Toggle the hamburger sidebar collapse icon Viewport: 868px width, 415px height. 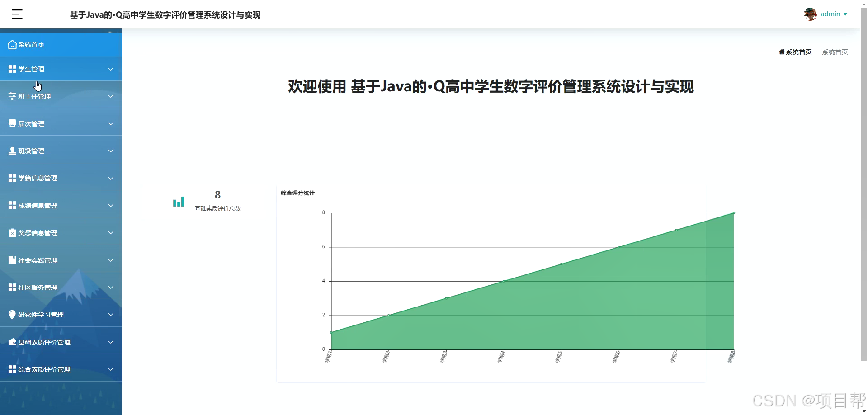click(x=17, y=14)
